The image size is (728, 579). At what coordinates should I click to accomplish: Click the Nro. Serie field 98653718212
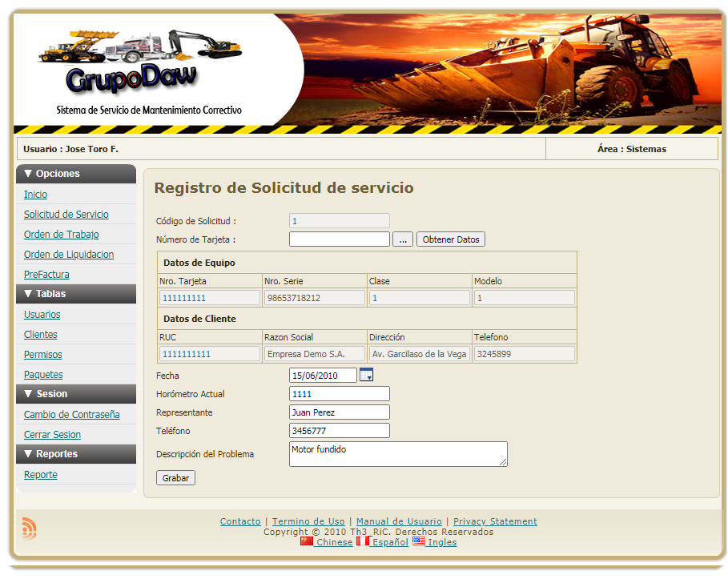[315, 298]
